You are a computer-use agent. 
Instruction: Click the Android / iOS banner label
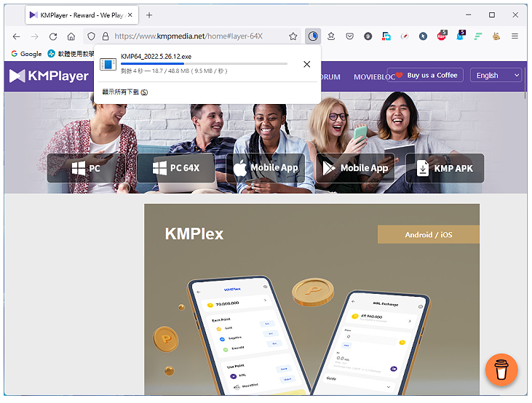coord(428,235)
